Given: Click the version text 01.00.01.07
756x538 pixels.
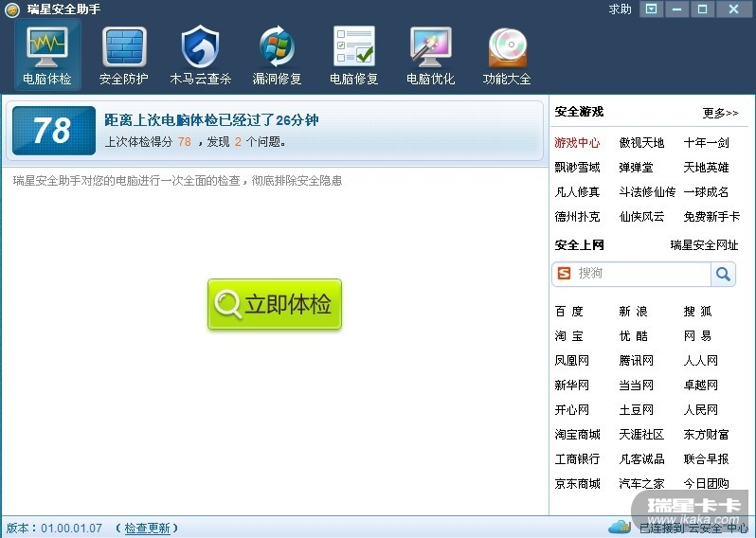Looking at the screenshot, I should click(x=71, y=529).
